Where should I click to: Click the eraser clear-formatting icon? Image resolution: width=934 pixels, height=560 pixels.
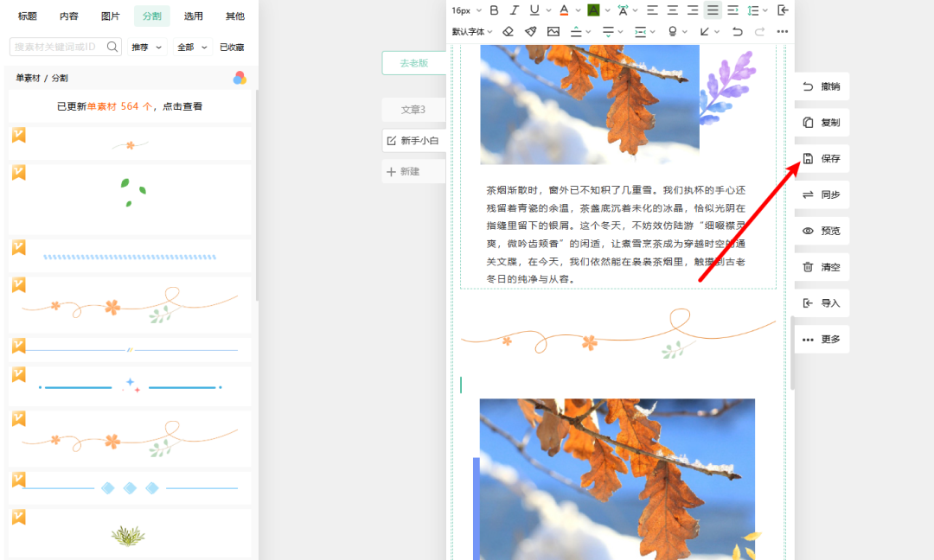click(509, 32)
